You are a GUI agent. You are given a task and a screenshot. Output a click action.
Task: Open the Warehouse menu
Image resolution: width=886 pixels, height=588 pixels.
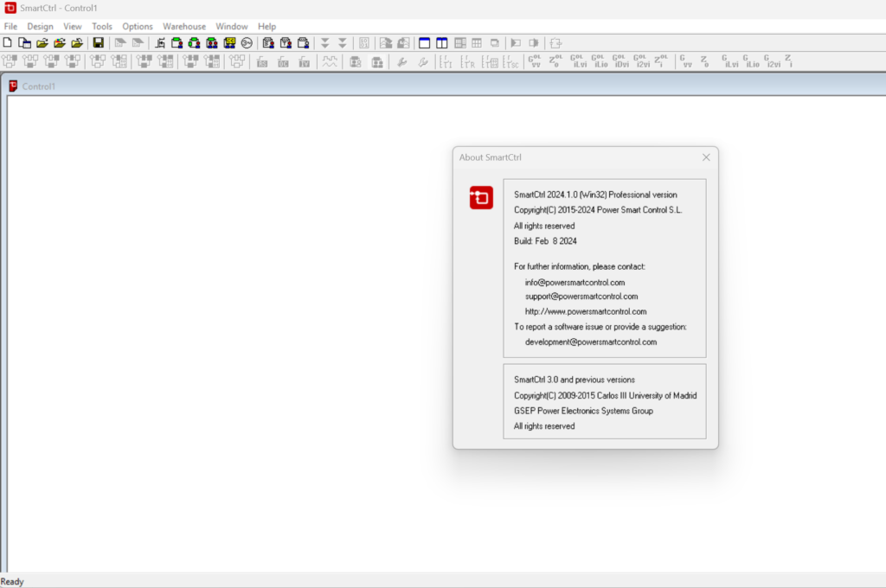pos(184,27)
